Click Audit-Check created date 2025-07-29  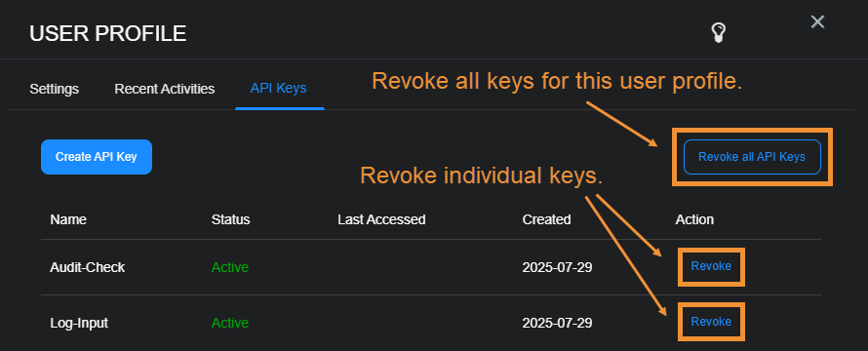pos(557,267)
